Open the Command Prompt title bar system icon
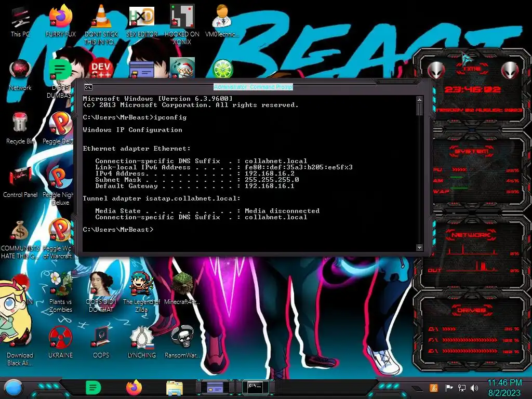532x399 pixels. tap(88, 87)
